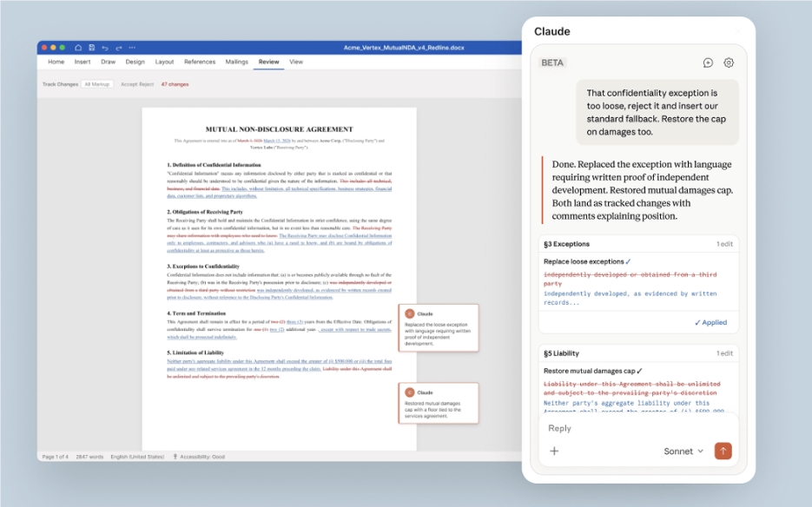Open the All Markup dropdown
The height and width of the screenshot is (507, 812).
tap(96, 83)
